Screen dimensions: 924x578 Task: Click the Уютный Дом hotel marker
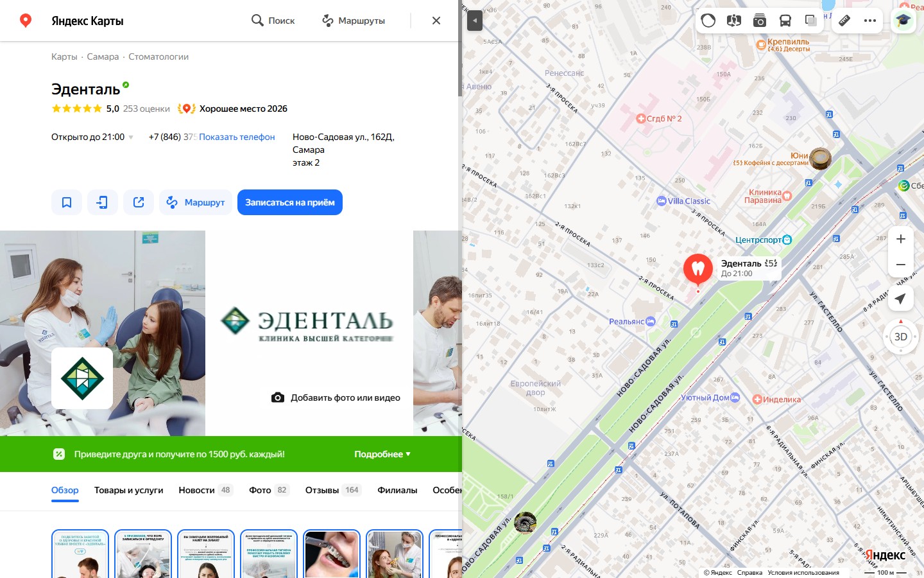[710, 398]
